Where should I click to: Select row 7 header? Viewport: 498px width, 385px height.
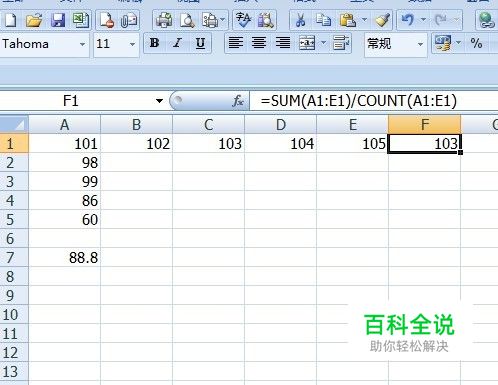point(14,257)
